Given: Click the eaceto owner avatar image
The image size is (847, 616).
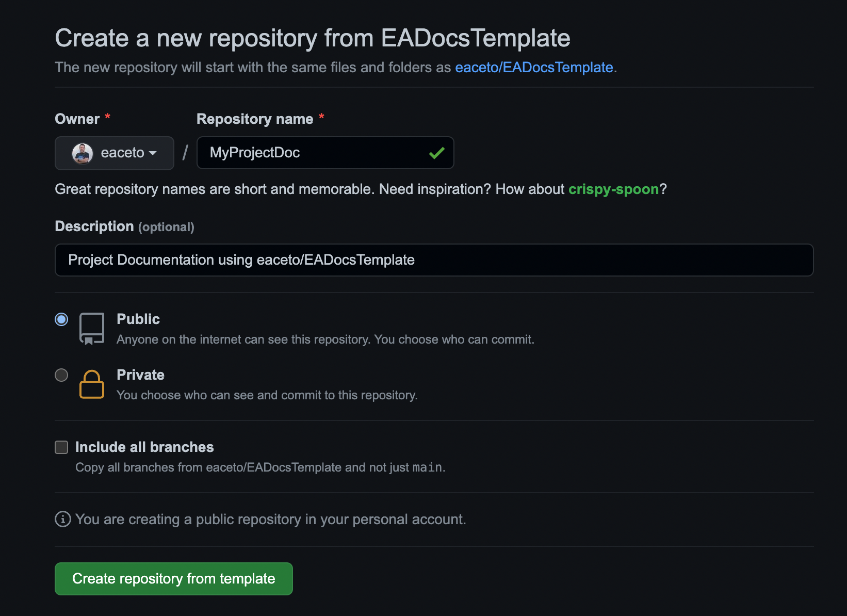Looking at the screenshot, I should 82,153.
